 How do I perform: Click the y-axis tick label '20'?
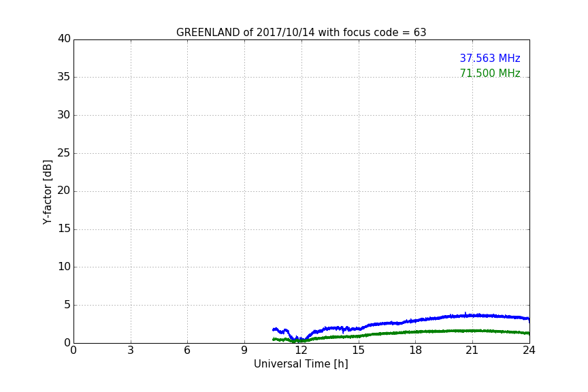[64, 191]
